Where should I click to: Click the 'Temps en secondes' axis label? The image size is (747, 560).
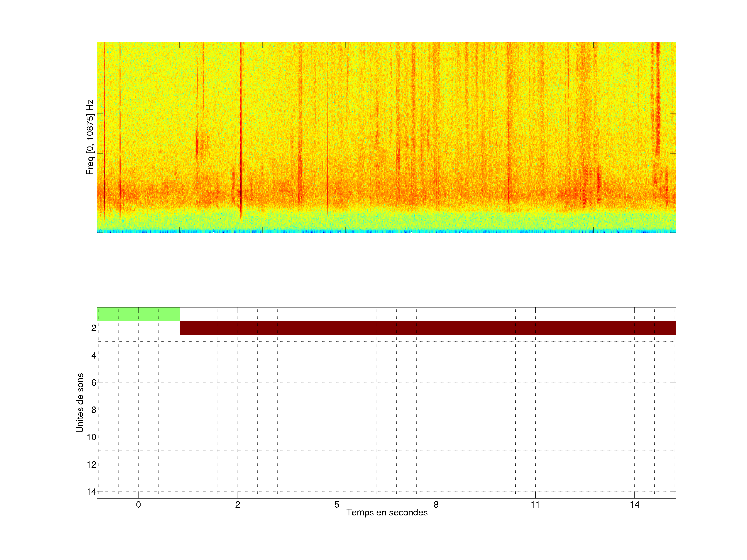click(387, 512)
